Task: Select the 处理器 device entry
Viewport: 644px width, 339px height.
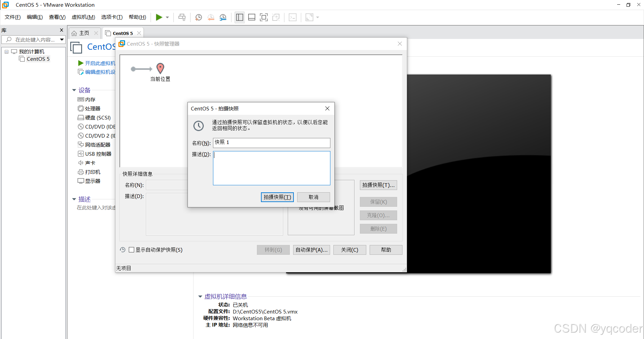Action: point(89,109)
